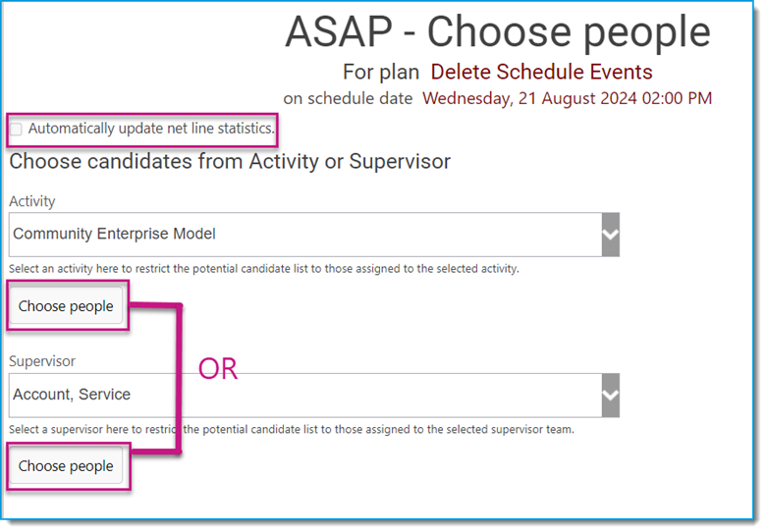This screenshot has width=766, height=532.
Task: Click the Supervisor field label
Action: (42, 361)
